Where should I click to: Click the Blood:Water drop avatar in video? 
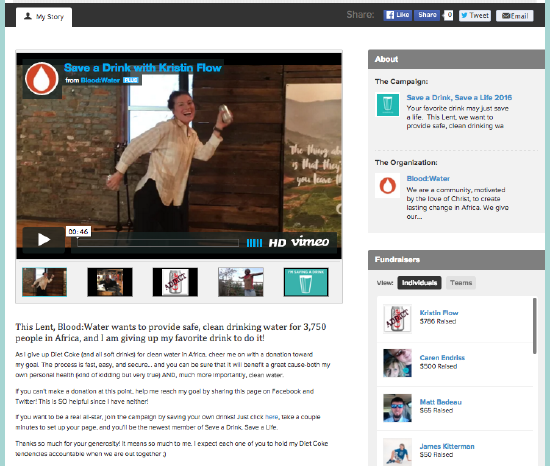[x=42, y=79]
